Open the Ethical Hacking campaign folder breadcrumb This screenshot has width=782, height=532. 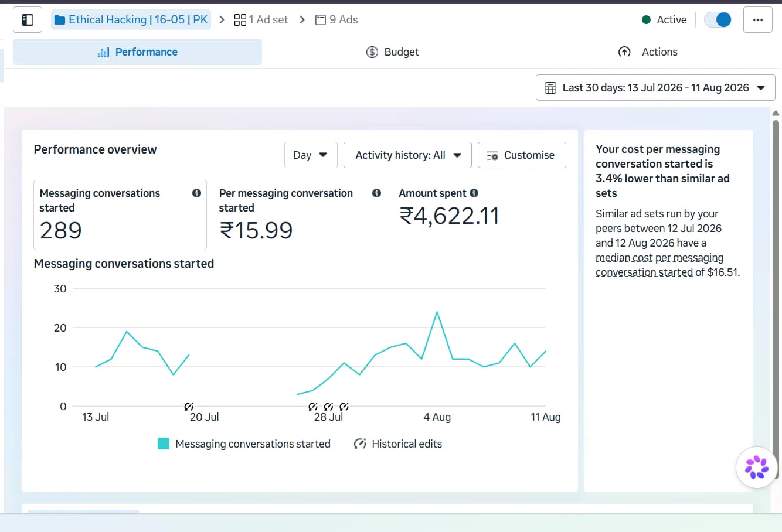point(131,20)
